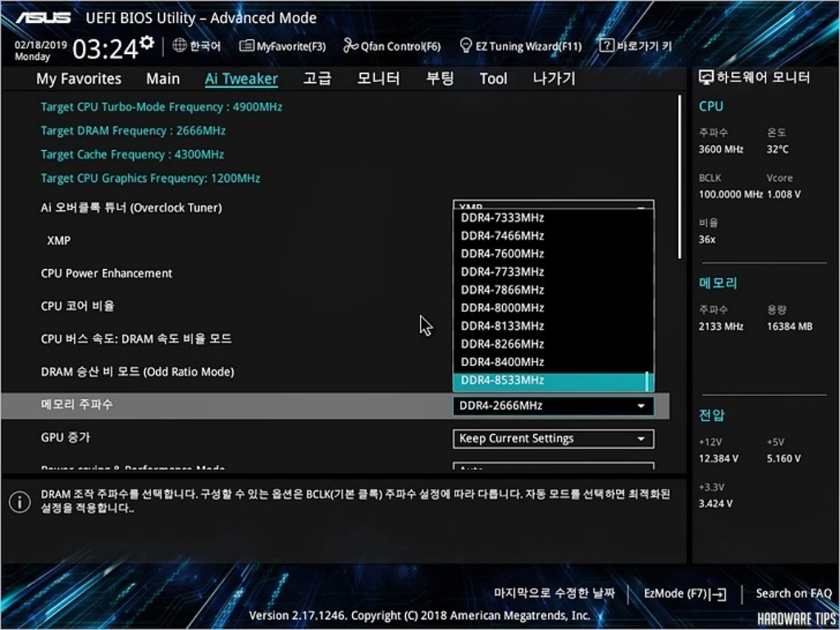Open the 고급 tab

[x=317, y=79]
